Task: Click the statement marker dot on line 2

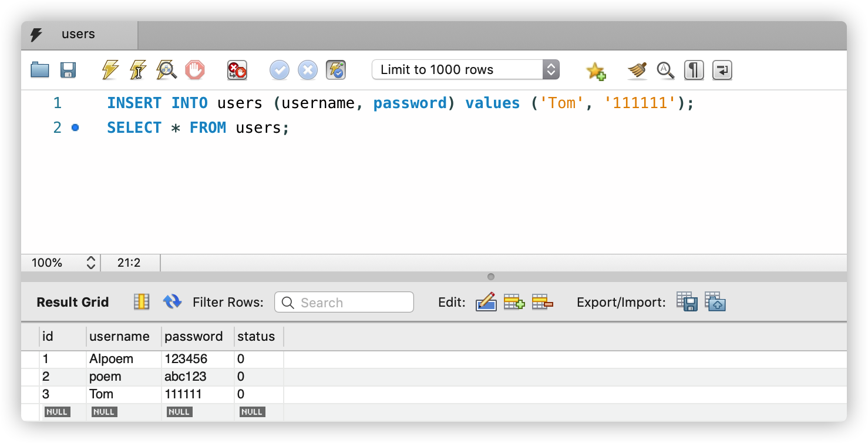Action: pos(75,127)
